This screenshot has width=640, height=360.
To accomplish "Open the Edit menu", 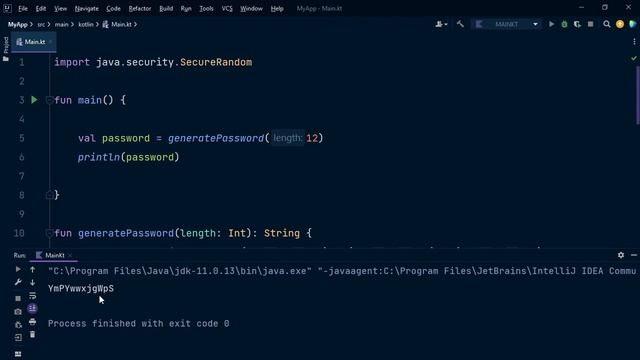I will pos(41,8).
